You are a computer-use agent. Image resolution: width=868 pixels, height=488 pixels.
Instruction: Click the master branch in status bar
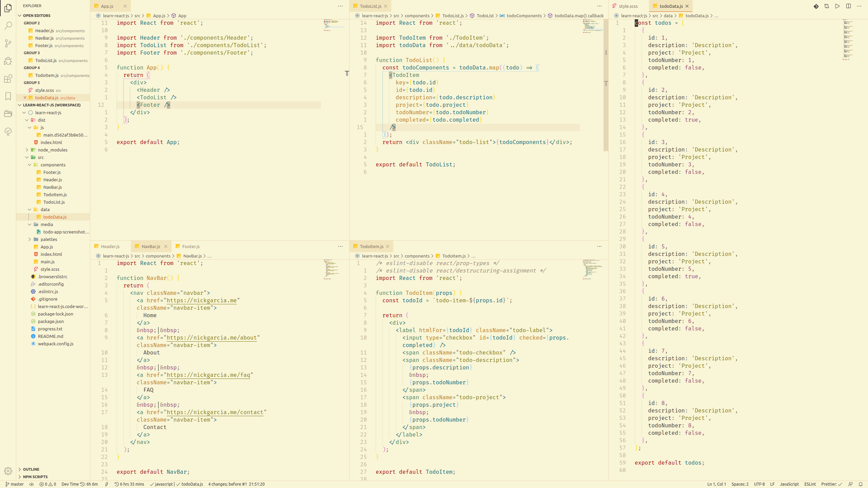15,484
